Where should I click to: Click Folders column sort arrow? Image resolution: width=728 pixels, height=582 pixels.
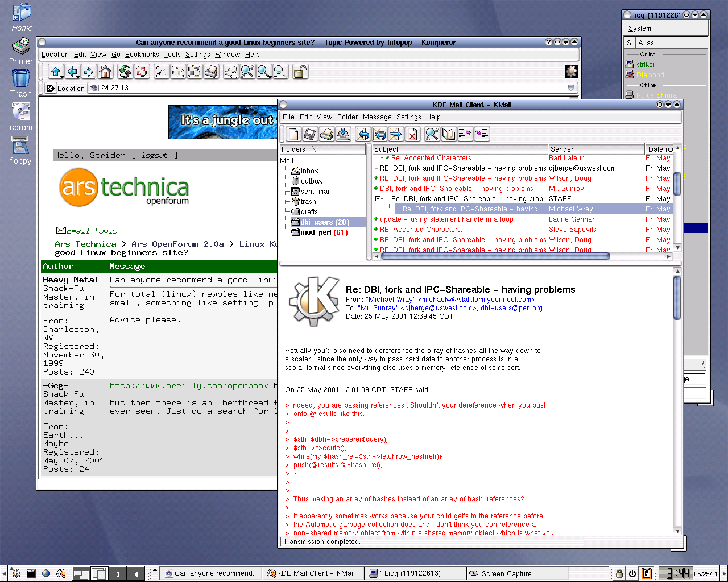click(315, 149)
